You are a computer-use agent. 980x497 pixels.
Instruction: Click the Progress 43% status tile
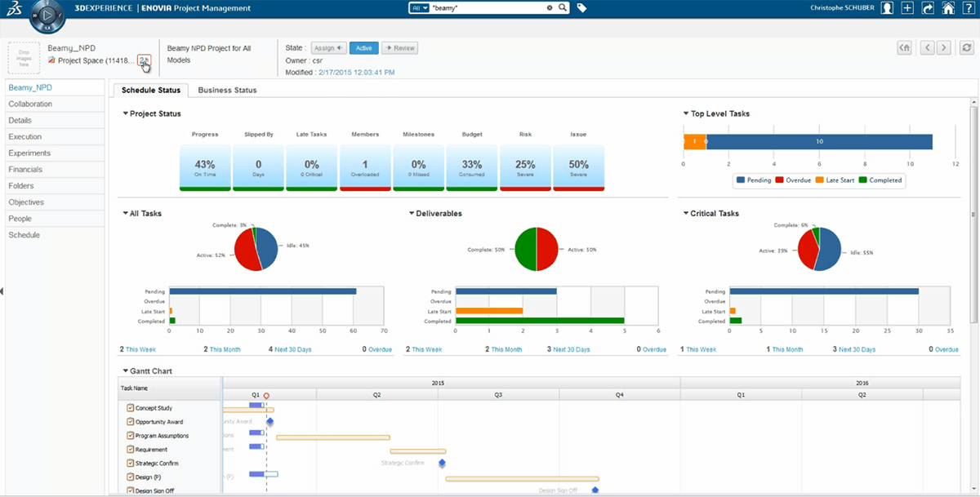pos(205,167)
